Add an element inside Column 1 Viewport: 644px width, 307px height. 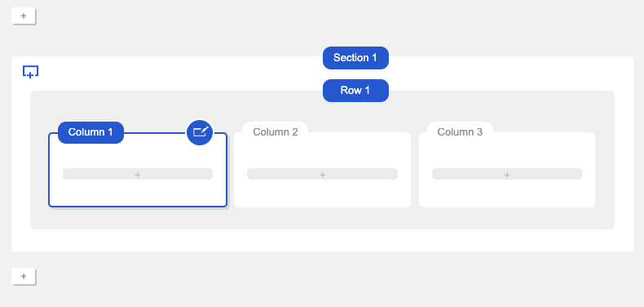(138, 174)
